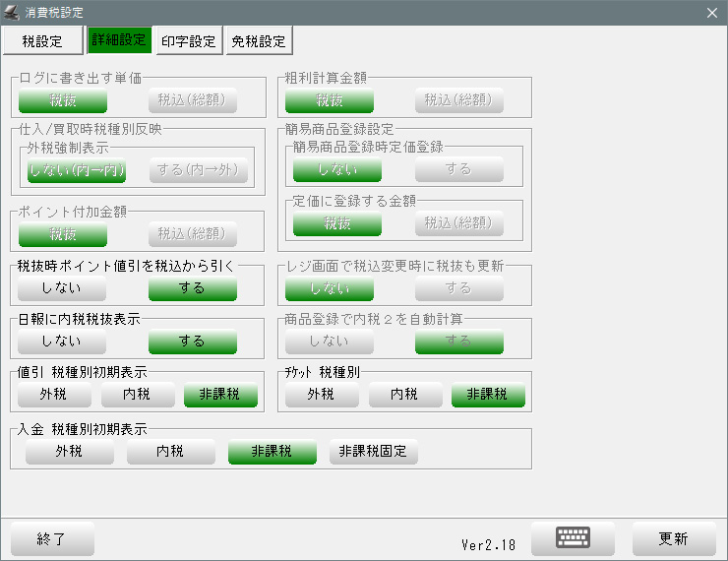Click the on-screen keyboard icon button
Viewport: 728px width, 561px height.
pos(573,538)
